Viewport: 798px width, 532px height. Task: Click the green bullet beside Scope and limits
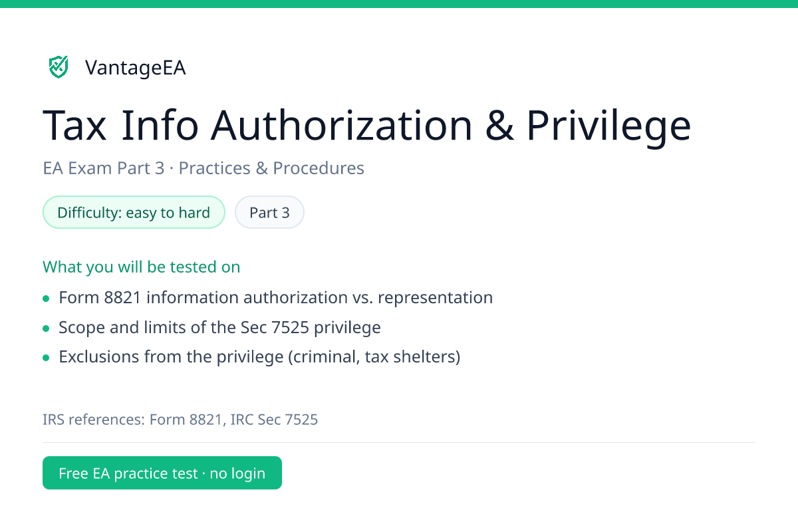coord(46,329)
